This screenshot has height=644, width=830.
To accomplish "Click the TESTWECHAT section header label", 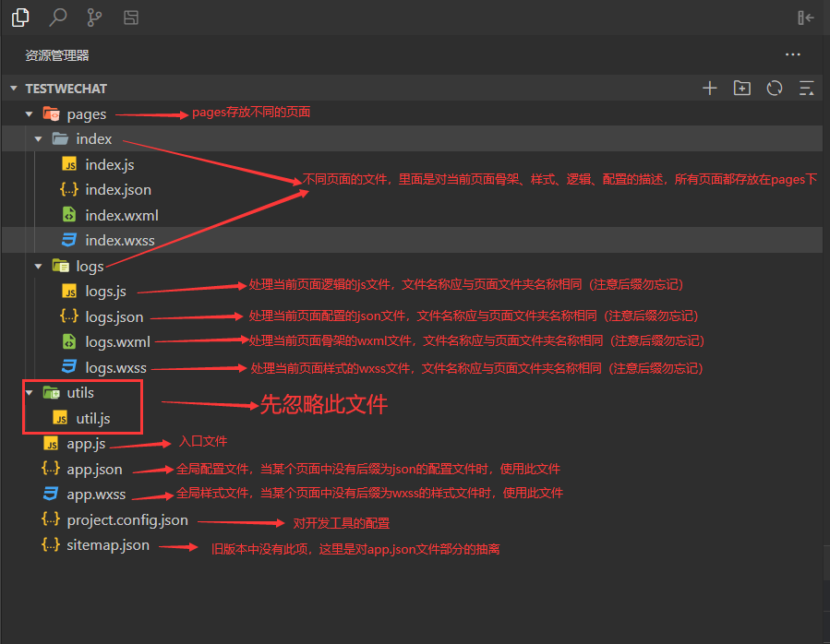I will 66,89.
